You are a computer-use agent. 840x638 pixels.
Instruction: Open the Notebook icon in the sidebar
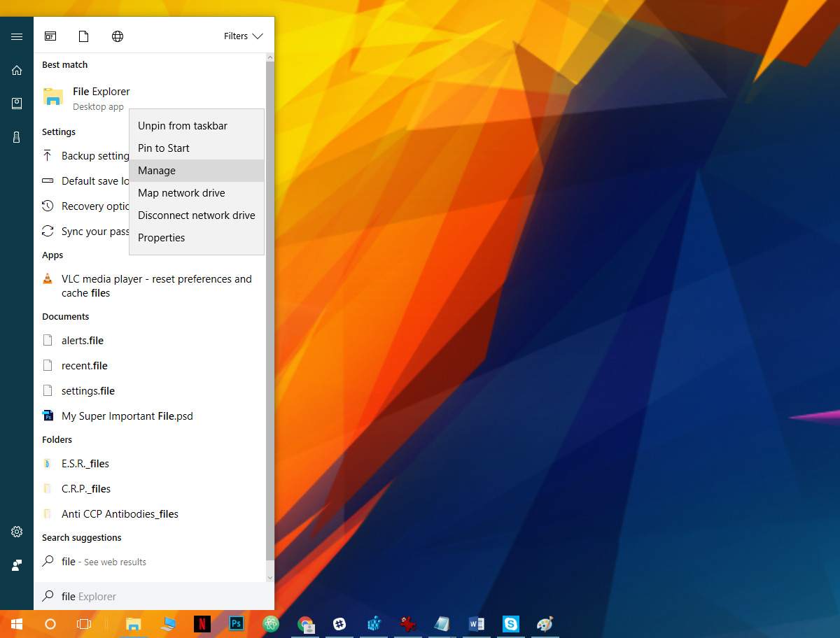pyautogui.click(x=17, y=104)
